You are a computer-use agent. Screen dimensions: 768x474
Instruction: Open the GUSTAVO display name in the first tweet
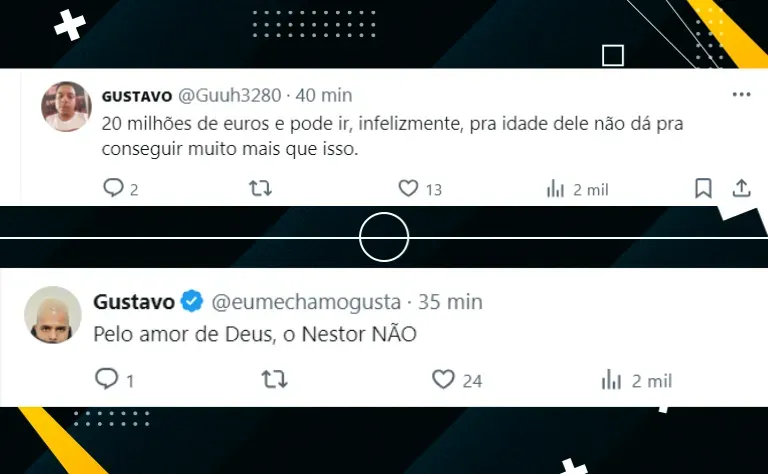(137, 96)
